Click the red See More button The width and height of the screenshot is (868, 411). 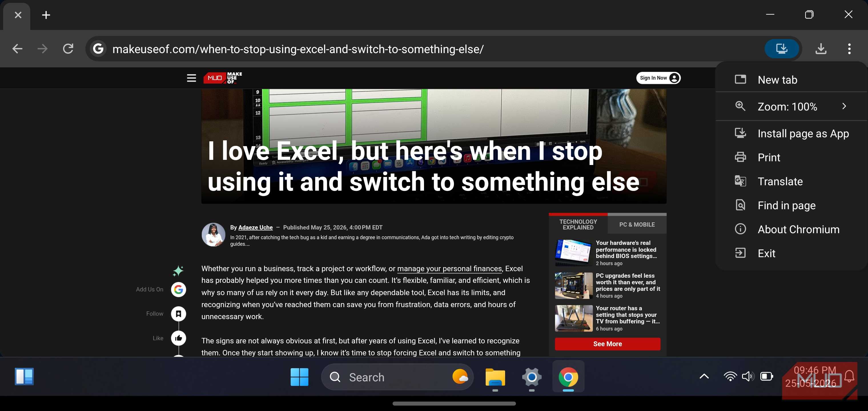[608, 344]
